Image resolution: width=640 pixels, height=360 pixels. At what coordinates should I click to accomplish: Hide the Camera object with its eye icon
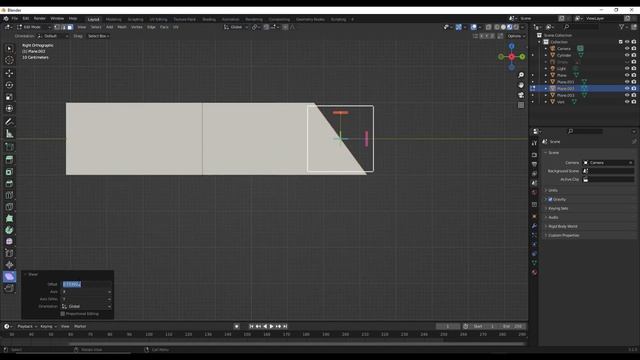click(627, 49)
